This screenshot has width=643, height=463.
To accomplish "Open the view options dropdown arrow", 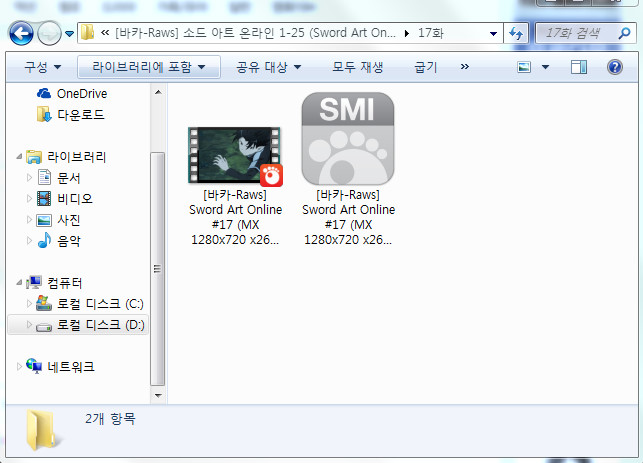I will click(x=545, y=67).
